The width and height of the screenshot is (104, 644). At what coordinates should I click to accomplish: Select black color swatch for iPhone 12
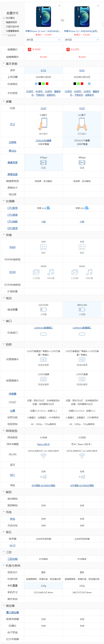[75, 84]
